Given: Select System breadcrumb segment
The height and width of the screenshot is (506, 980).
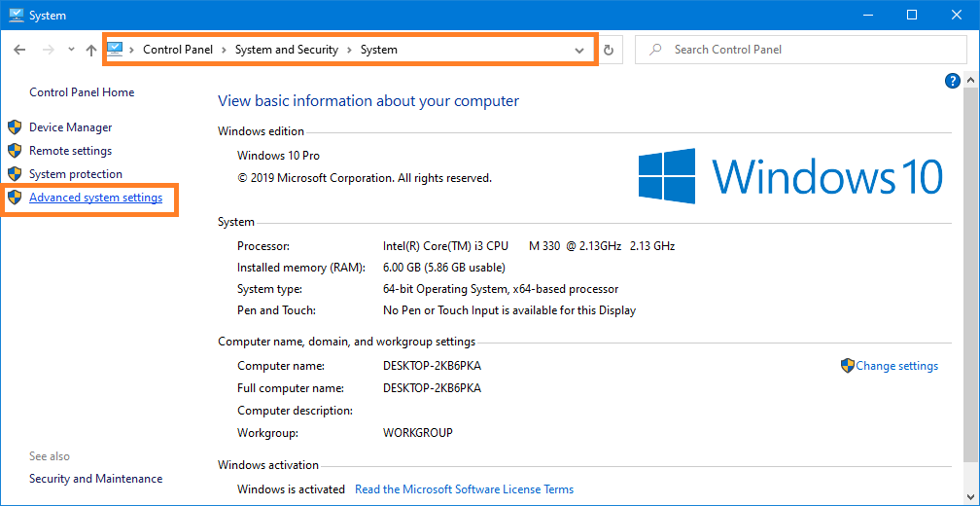Looking at the screenshot, I should coord(379,50).
